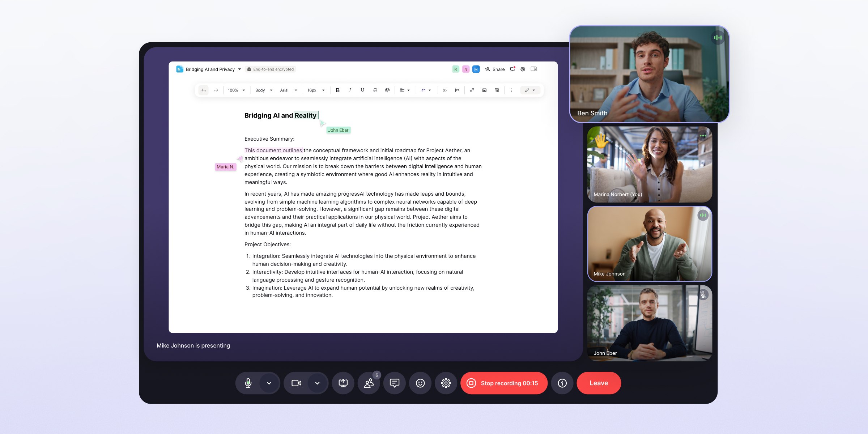Image resolution: width=868 pixels, height=434 pixels.
Task: Open the meeting chat icon
Action: click(394, 383)
